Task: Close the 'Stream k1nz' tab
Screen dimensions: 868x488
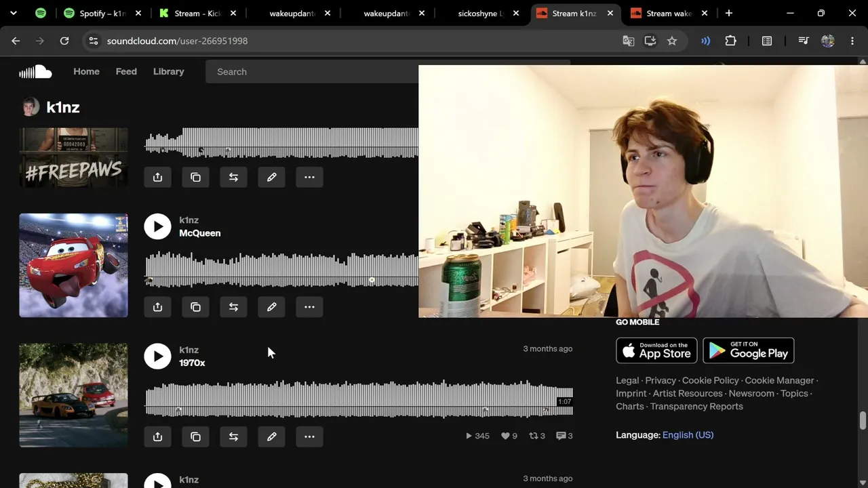Action: [x=610, y=13]
